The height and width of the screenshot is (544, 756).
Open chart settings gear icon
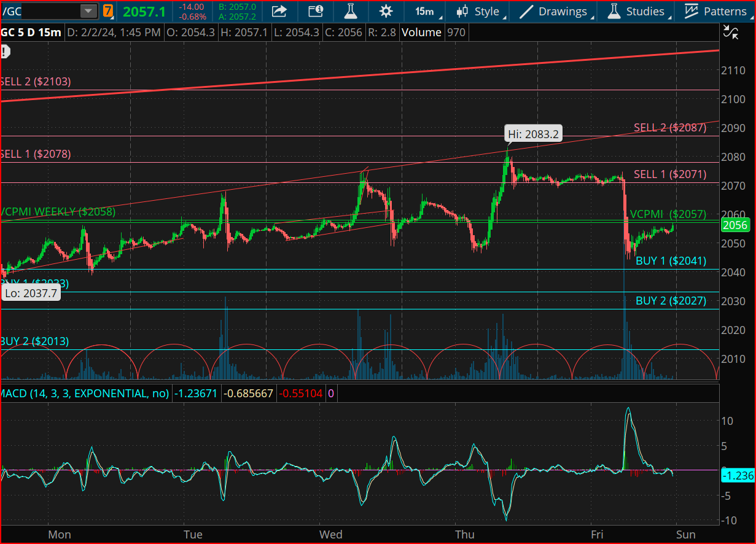386,11
